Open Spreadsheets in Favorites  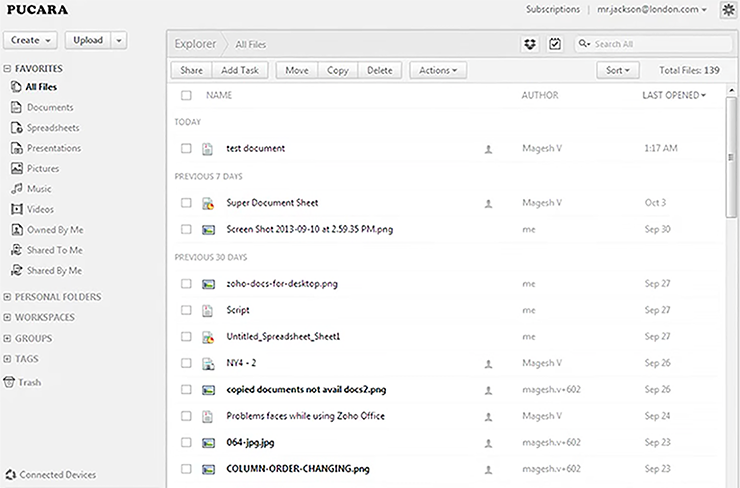pyautogui.click(x=53, y=128)
